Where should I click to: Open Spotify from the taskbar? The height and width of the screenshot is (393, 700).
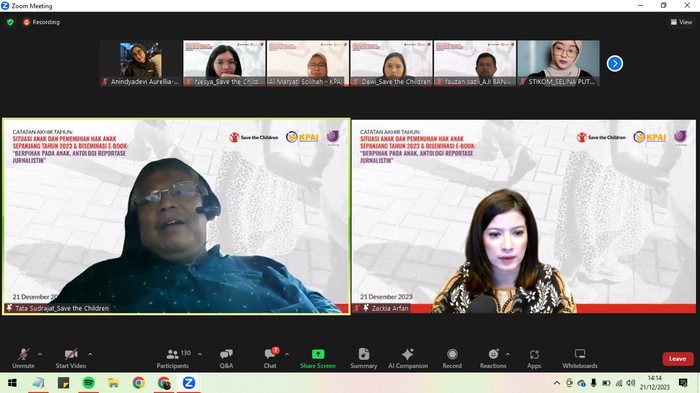pyautogui.click(x=88, y=383)
